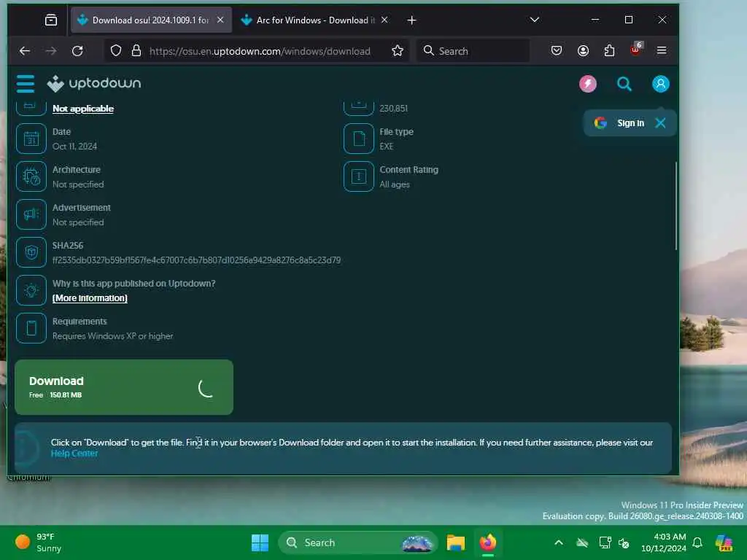The height and width of the screenshot is (560, 747).
Task: Open the uBlock Origin extension icon
Action: pyautogui.click(x=635, y=50)
